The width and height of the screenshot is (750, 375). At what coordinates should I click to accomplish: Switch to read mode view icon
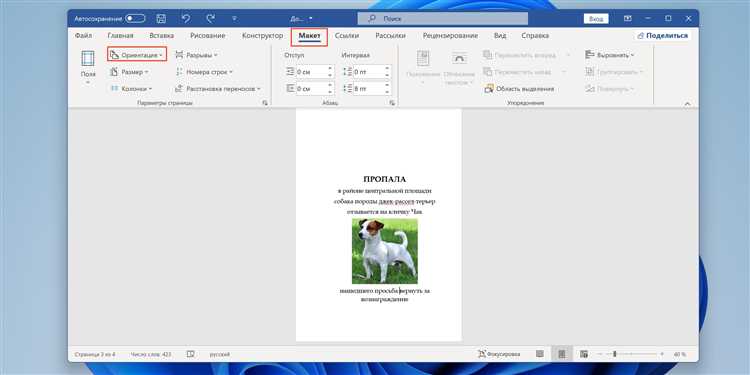(x=540, y=354)
